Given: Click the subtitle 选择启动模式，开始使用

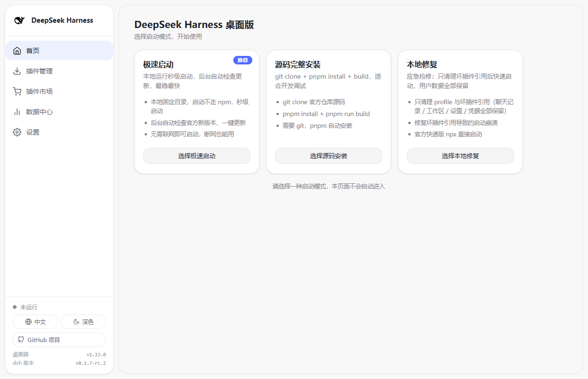Looking at the screenshot, I should coord(168,36).
